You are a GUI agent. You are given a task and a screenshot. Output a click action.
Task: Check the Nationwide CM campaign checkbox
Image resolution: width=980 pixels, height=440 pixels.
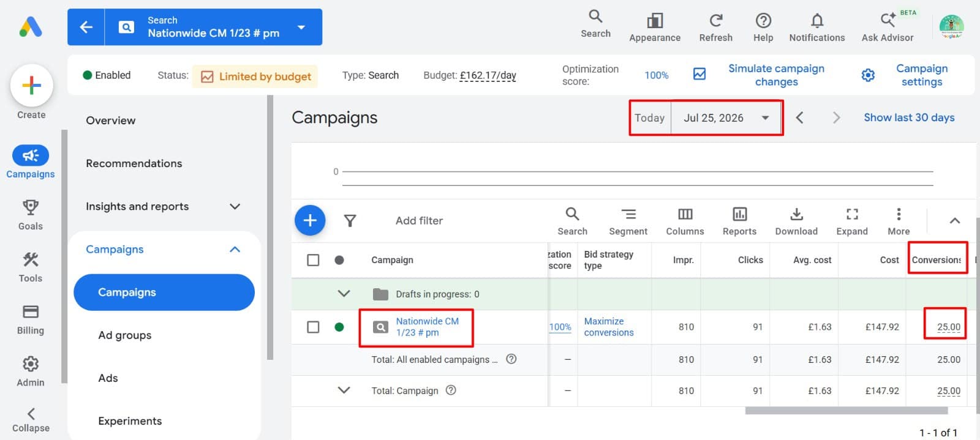[x=313, y=327]
